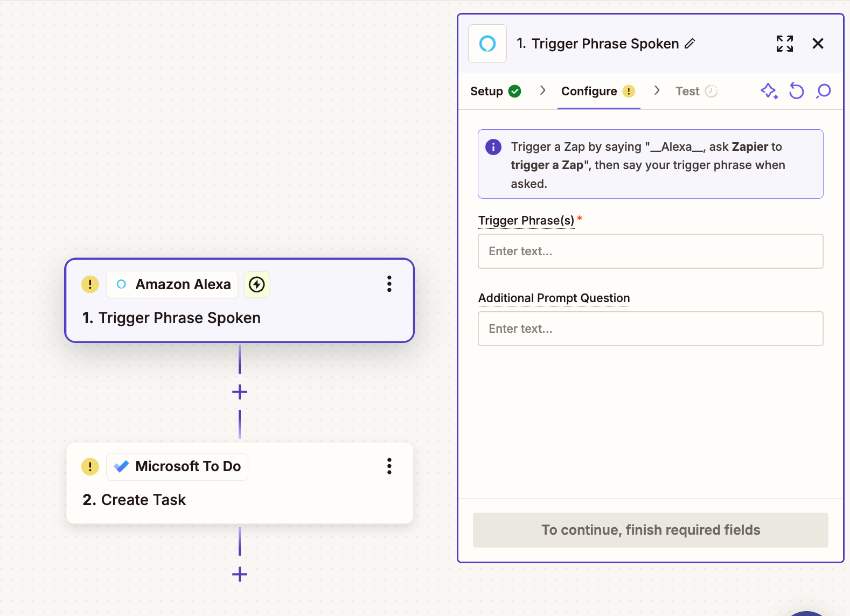850x616 pixels.
Task: Click 'To continue, finish required fields' button
Action: pos(651,530)
